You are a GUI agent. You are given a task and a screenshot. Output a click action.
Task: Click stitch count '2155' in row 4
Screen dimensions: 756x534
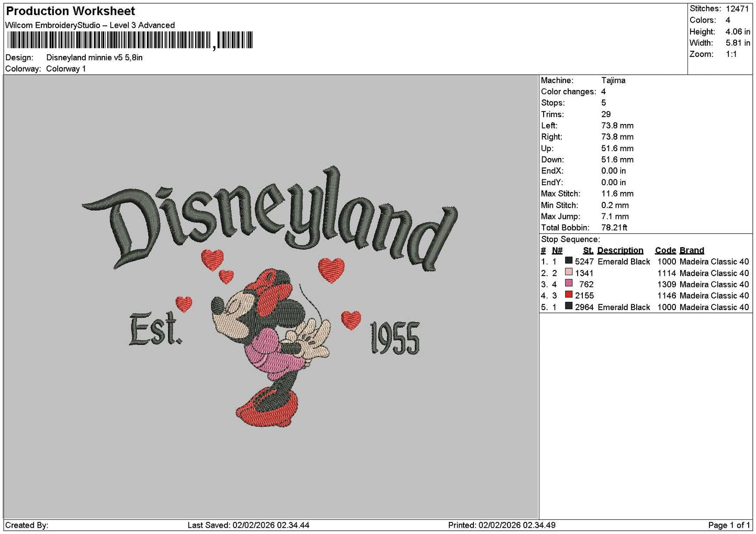[x=584, y=296]
